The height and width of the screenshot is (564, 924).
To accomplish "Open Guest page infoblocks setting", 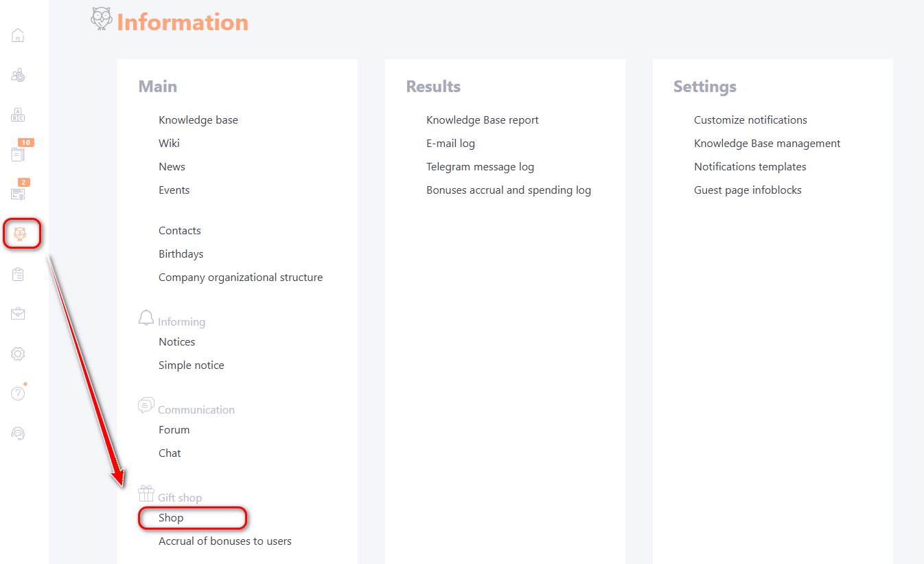I will (748, 190).
